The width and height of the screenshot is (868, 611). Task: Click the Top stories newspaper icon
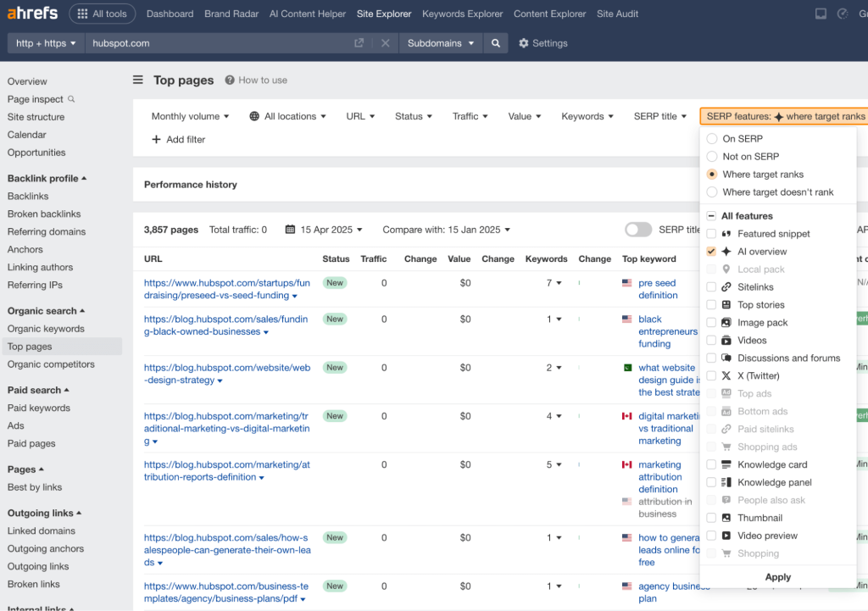[x=726, y=304]
